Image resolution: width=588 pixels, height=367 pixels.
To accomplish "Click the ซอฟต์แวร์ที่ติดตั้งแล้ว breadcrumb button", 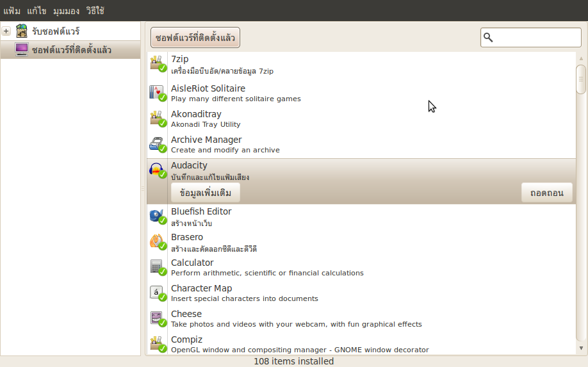I will (195, 38).
